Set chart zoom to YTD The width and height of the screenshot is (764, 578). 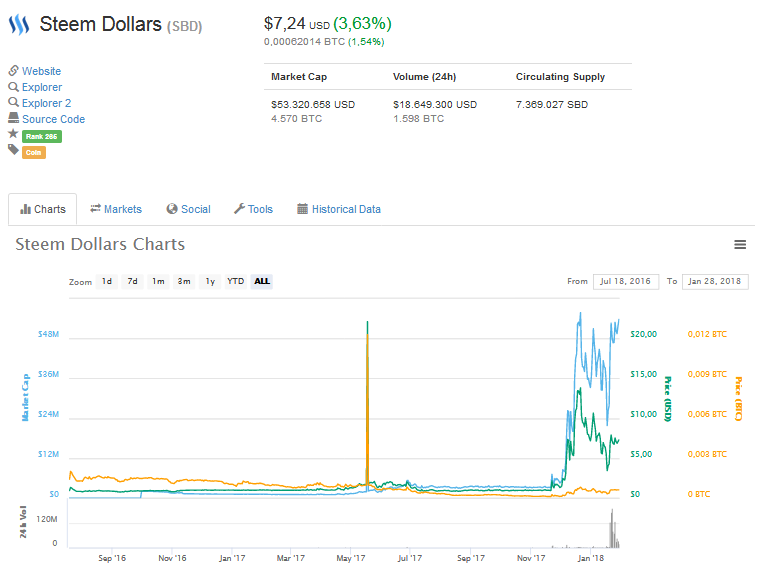click(236, 281)
